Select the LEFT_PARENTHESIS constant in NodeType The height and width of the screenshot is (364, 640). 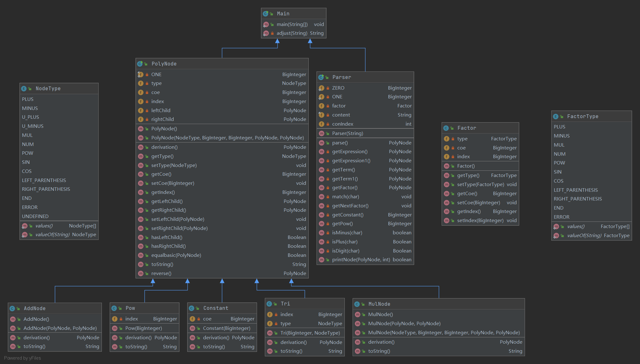click(x=44, y=180)
